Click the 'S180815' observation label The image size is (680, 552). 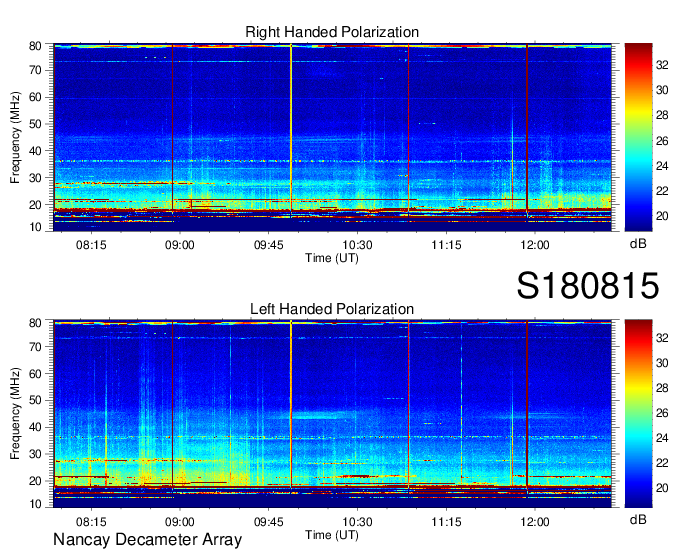pos(588,285)
